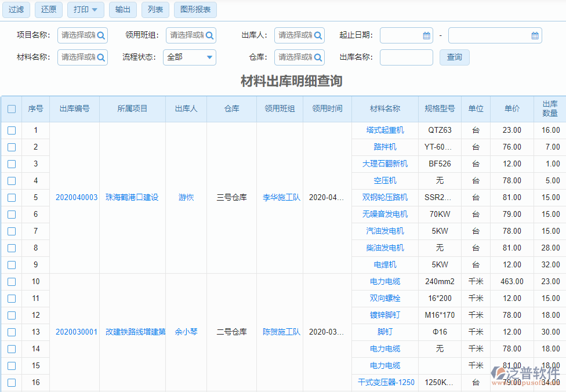Click the 输出 toolbar button
The height and width of the screenshot is (392, 566).
[122, 10]
